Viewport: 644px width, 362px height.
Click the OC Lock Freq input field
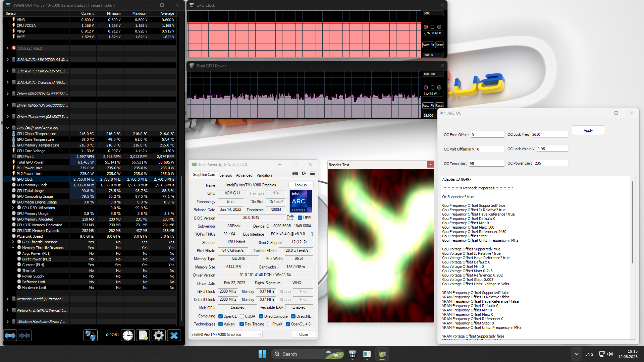[549, 134]
